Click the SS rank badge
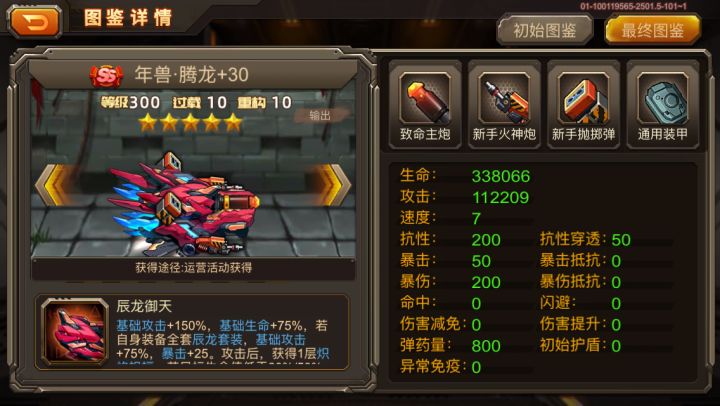The image size is (720, 406). 107,76
